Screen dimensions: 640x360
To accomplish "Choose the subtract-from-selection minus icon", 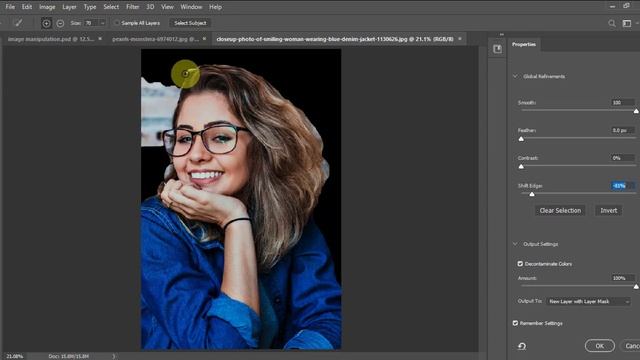I will click(x=60, y=23).
